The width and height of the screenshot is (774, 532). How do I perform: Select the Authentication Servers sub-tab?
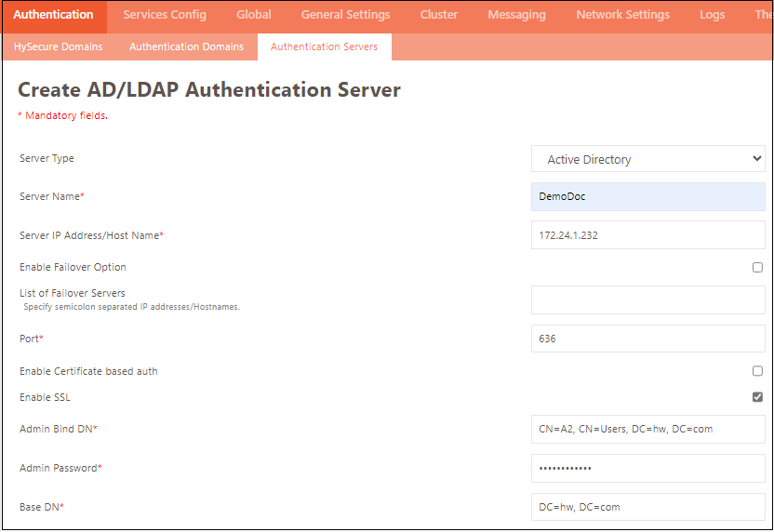tap(324, 47)
